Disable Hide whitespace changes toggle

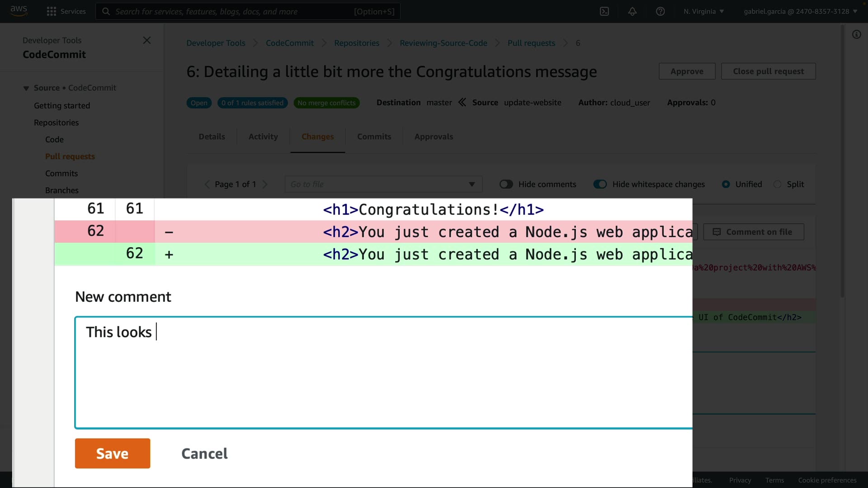[600, 184]
